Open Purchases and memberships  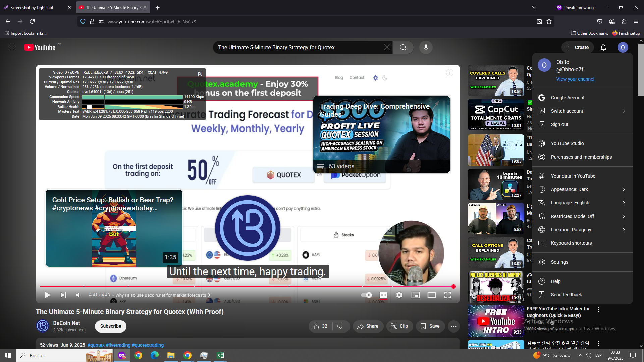582,157
